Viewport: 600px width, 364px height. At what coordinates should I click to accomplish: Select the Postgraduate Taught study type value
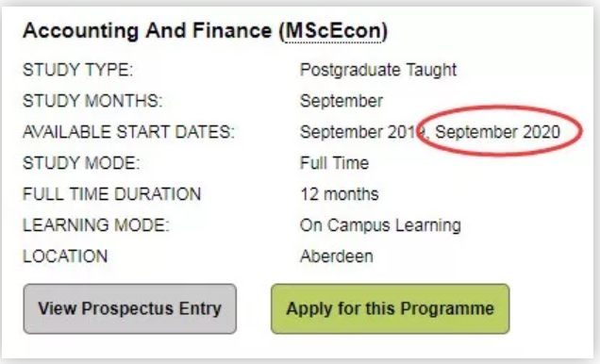(378, 70)
